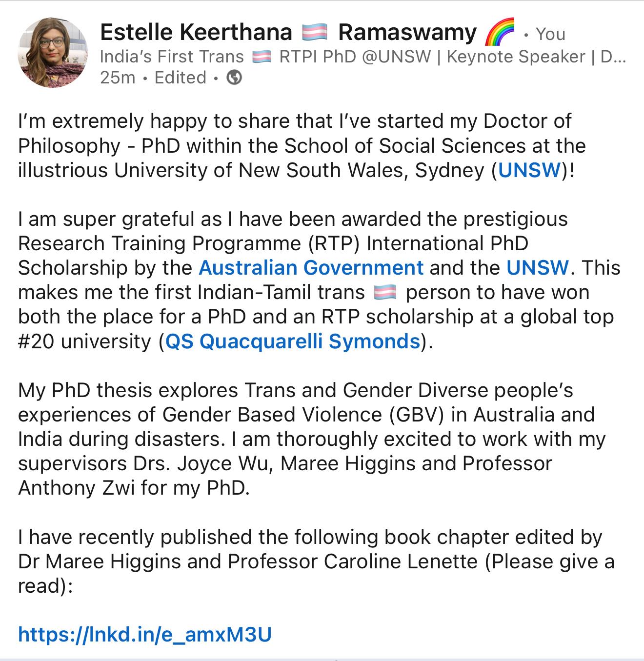The width and height of the screenshot is (644, 661).
Task: Click the Edited label in the post header
Action: click(x=181, y=78)
